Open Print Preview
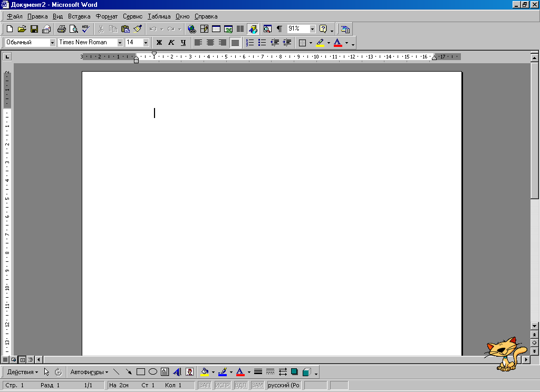 click(x=73, y=30)
